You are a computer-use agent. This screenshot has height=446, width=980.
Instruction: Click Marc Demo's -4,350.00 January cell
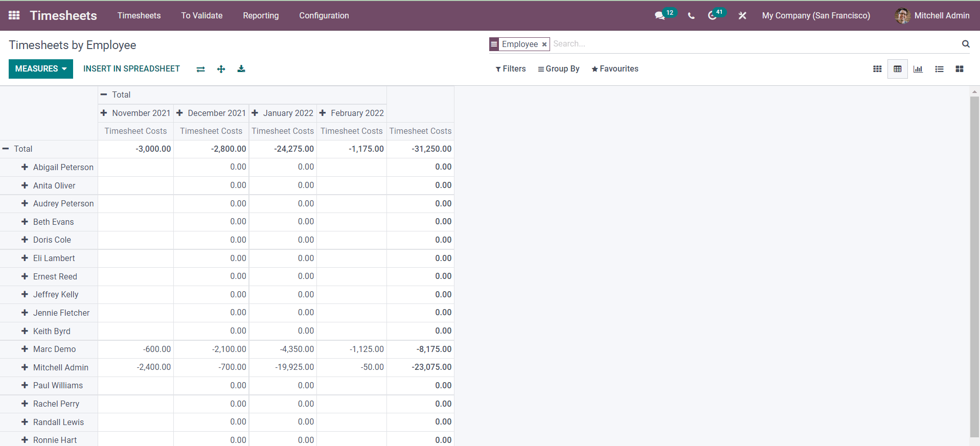283,349
